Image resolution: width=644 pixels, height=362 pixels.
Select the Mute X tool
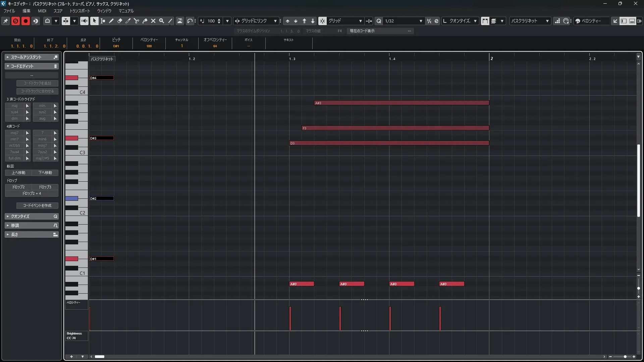[153, 21]
